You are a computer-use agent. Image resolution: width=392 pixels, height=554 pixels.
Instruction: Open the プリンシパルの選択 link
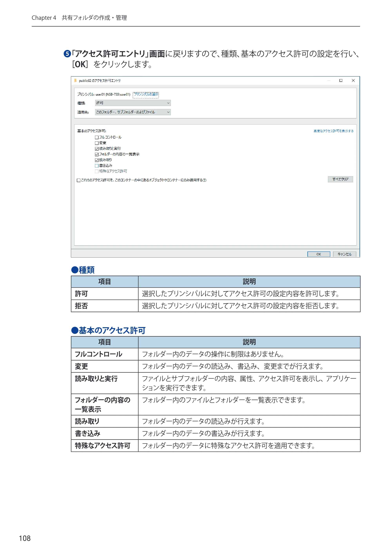pyautogui.click(x=146, y=94)
